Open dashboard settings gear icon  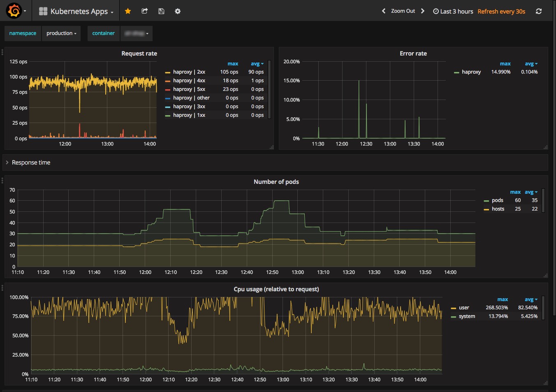178,11
